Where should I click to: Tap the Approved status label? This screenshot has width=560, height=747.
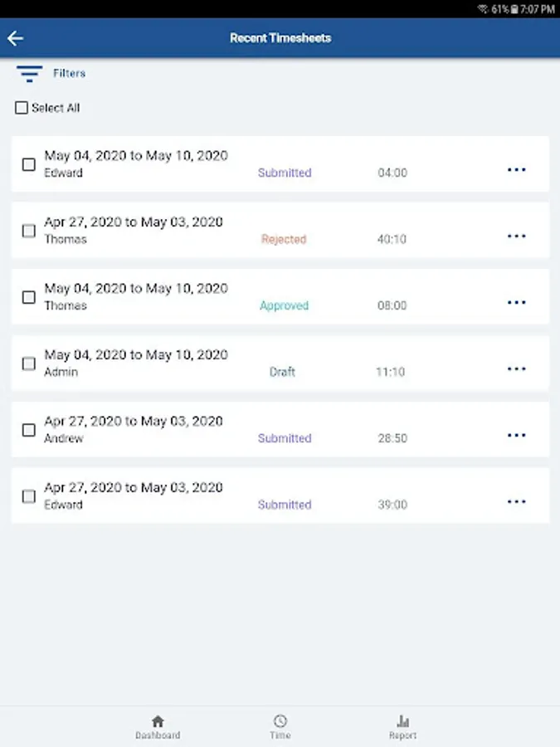284,305
